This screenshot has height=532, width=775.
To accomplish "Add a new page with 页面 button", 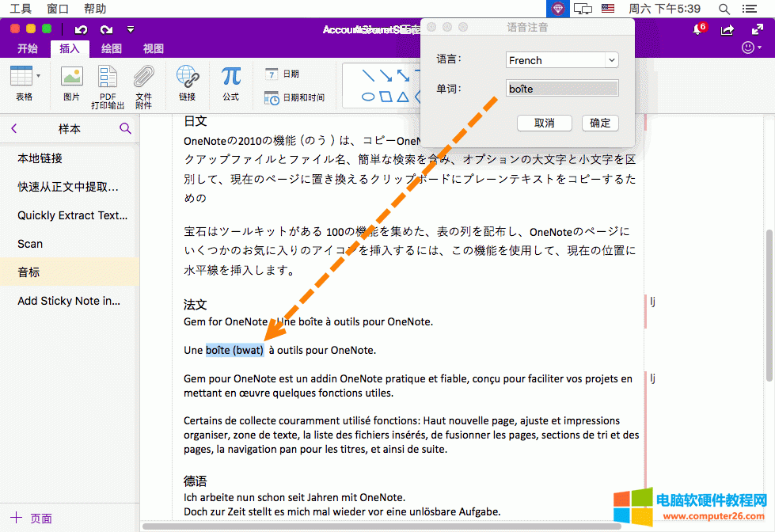I will [32, 519].
